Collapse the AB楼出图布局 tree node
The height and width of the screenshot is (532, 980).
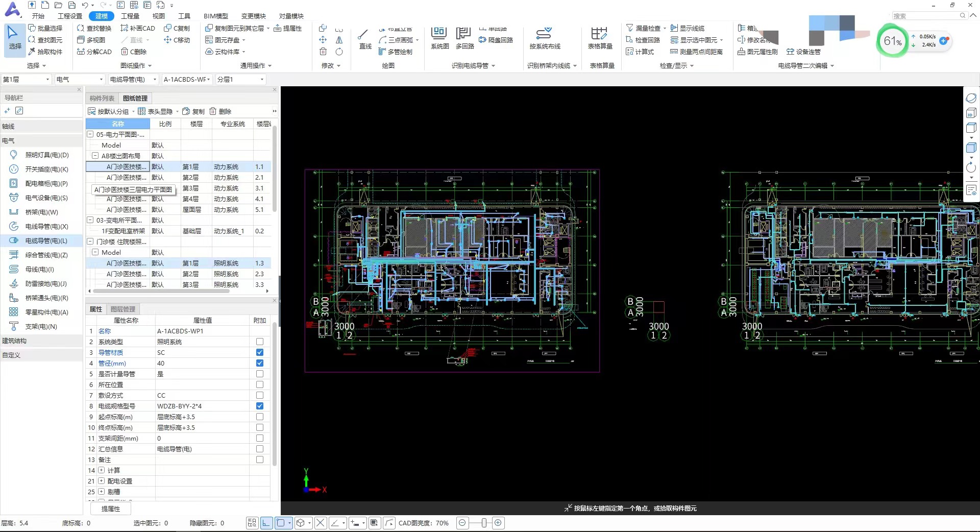point(95,156)
